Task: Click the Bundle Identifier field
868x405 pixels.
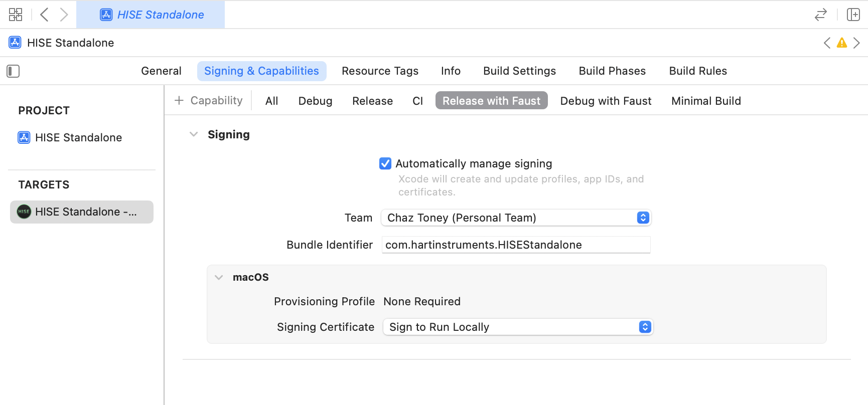Action: click(x=516, y=245)
